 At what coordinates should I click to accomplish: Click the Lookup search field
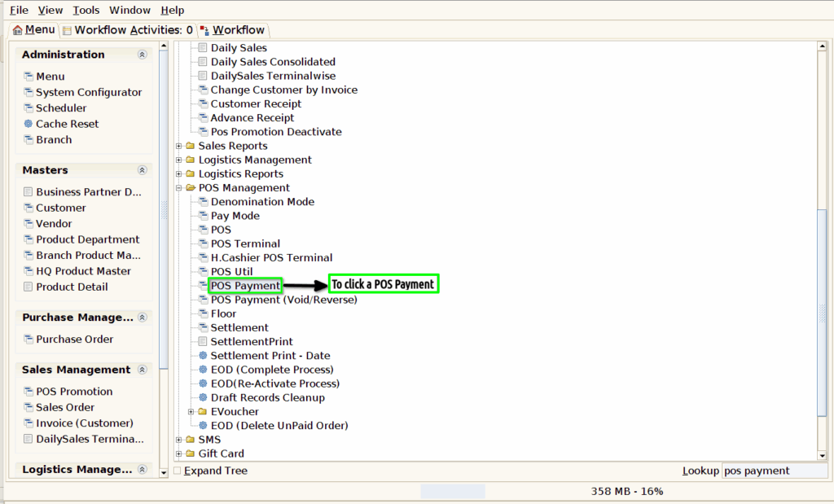point(775,471)
